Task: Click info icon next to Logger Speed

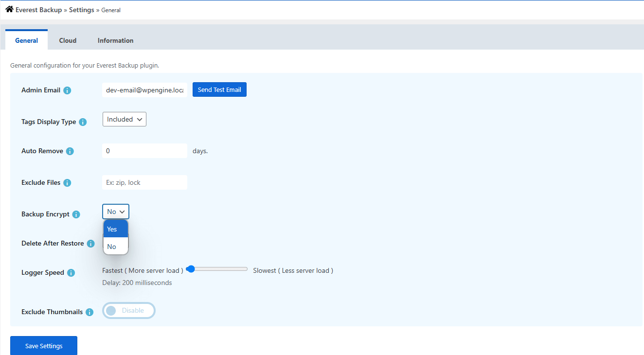Action: pos(71,273)
